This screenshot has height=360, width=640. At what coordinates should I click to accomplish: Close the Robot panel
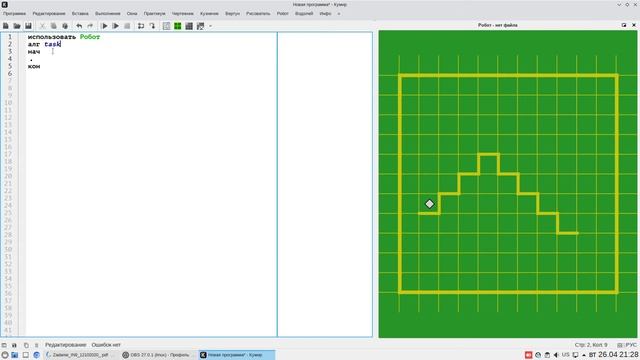pyautogui.click(x=634, y=25)
